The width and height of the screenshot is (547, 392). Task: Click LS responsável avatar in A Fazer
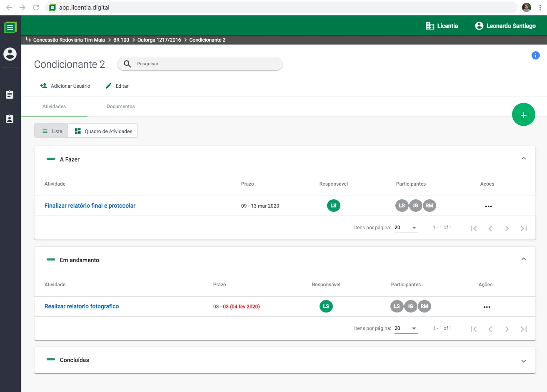click(x=334, y=206)
